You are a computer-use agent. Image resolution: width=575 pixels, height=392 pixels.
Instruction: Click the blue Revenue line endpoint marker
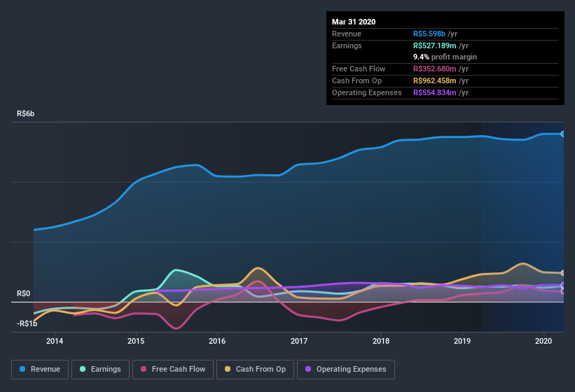click(563, 134)
